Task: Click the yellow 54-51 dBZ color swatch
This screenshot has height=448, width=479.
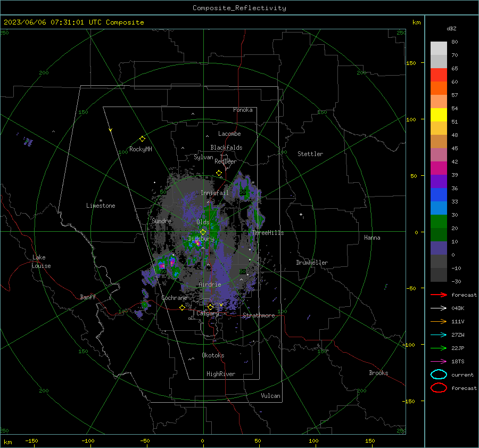Action: tap(439, 115)
